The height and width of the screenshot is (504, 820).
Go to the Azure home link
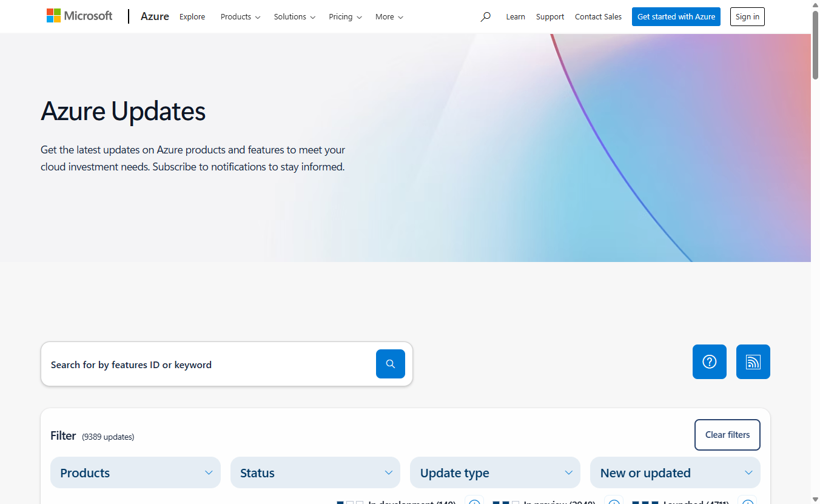click(x=155, y=16)
